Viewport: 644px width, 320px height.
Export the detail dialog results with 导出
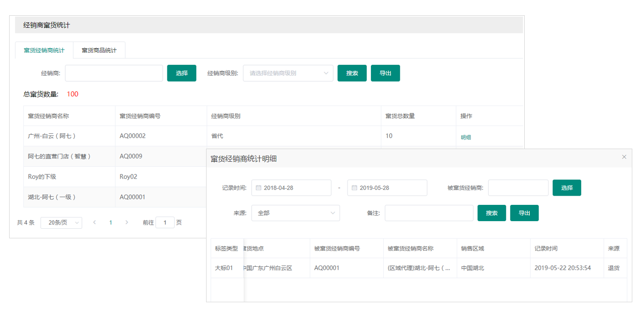click(x=524, y=213)
